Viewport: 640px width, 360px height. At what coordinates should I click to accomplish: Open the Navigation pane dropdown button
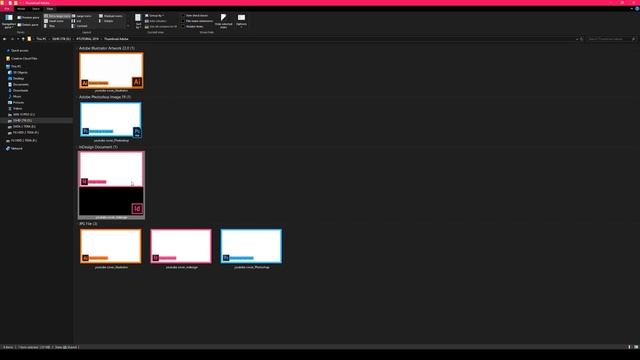click(x=9, y=21)
